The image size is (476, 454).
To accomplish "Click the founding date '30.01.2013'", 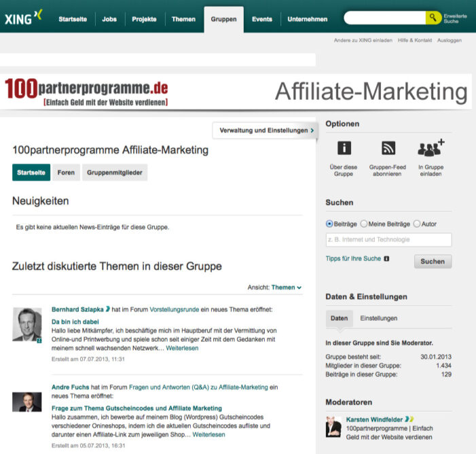I will pos(436,357).
